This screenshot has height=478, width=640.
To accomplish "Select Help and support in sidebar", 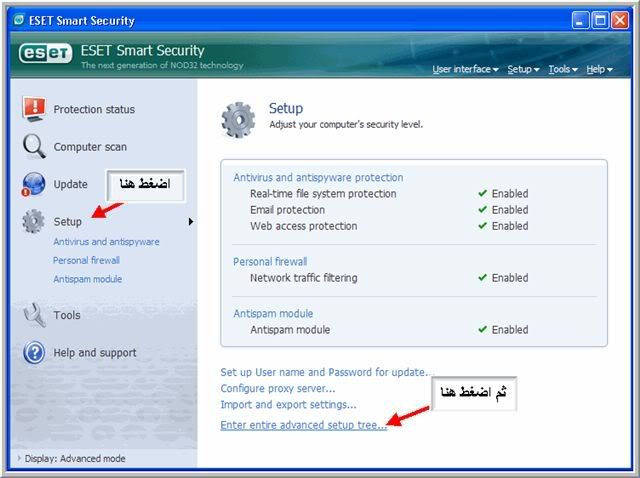I will coord(95,353).
